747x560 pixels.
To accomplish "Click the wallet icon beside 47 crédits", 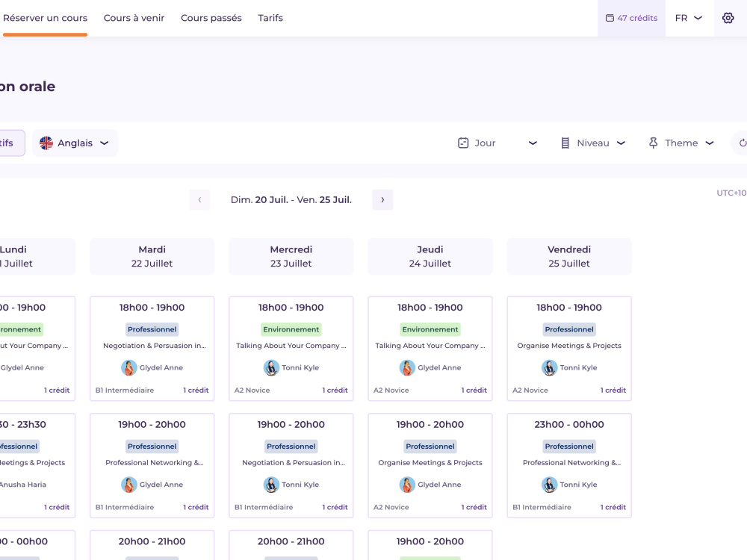I will pos(610,18).
